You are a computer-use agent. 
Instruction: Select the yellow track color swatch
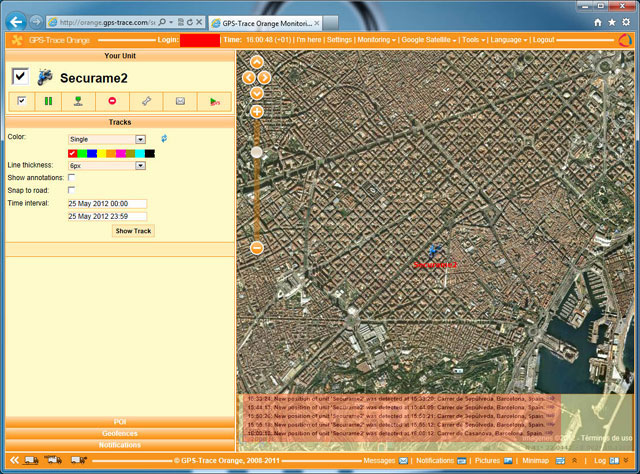pos(102,153)
